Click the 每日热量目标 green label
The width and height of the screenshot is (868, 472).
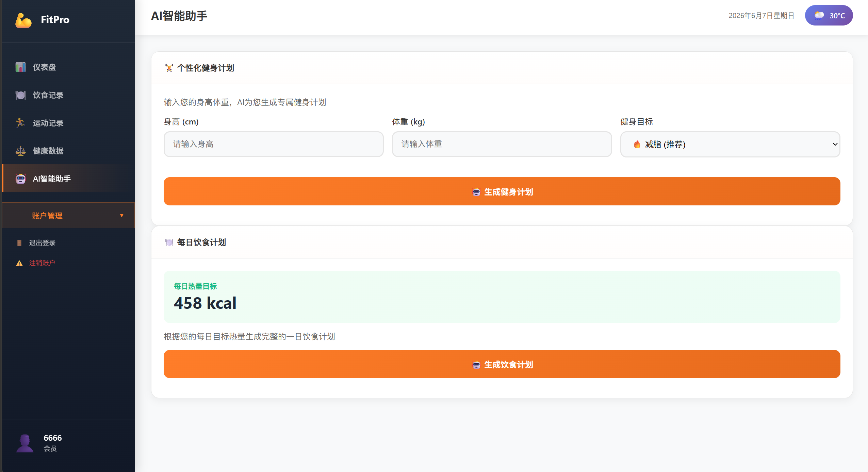tap(195, 286)
